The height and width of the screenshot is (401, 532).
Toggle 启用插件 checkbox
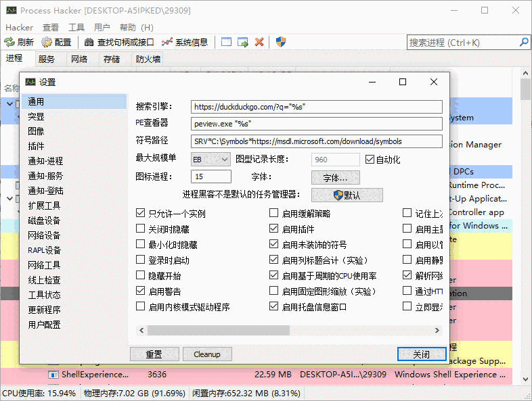(274, 229)
